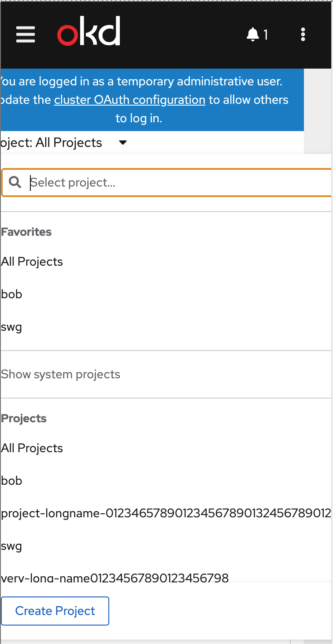Choose bob in the Projects list

coord(12,481)
